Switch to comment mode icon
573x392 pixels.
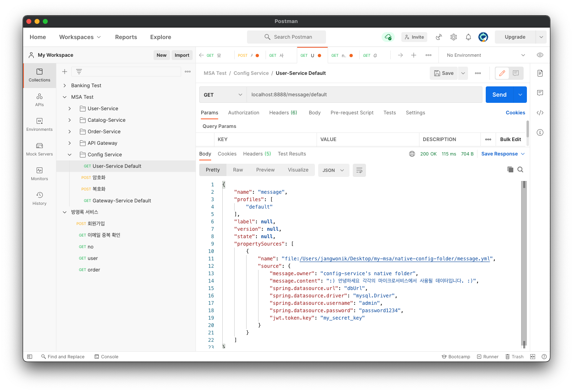516,73
